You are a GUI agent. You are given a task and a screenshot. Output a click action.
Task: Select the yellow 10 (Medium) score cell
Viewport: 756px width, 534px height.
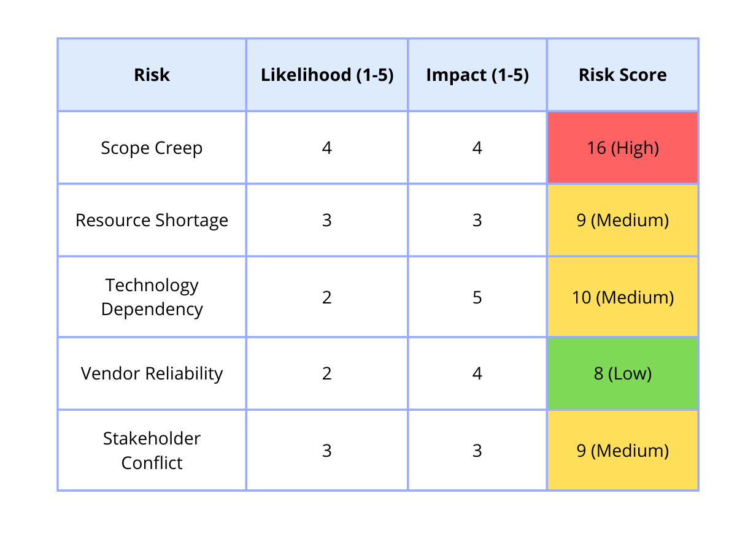click(622, 297)
